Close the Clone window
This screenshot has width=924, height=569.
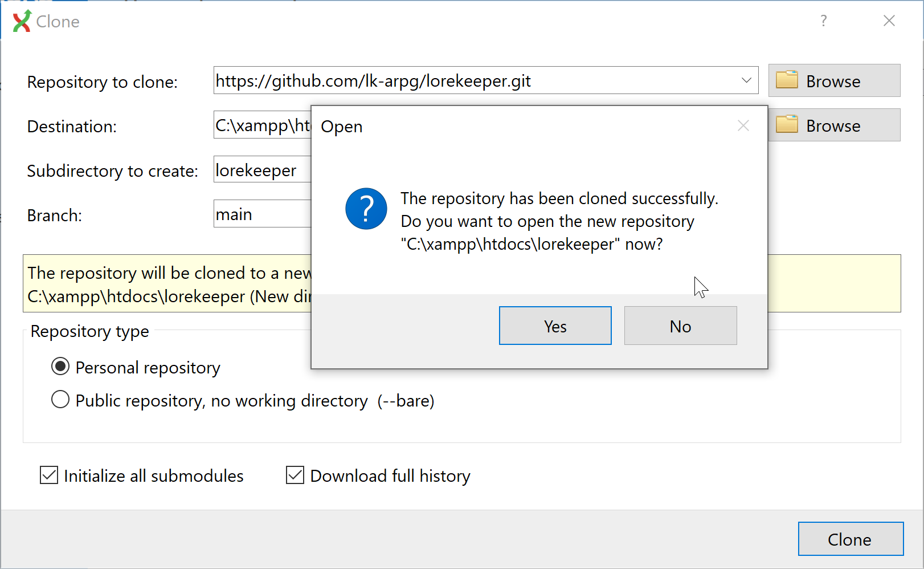coord(889,21)
